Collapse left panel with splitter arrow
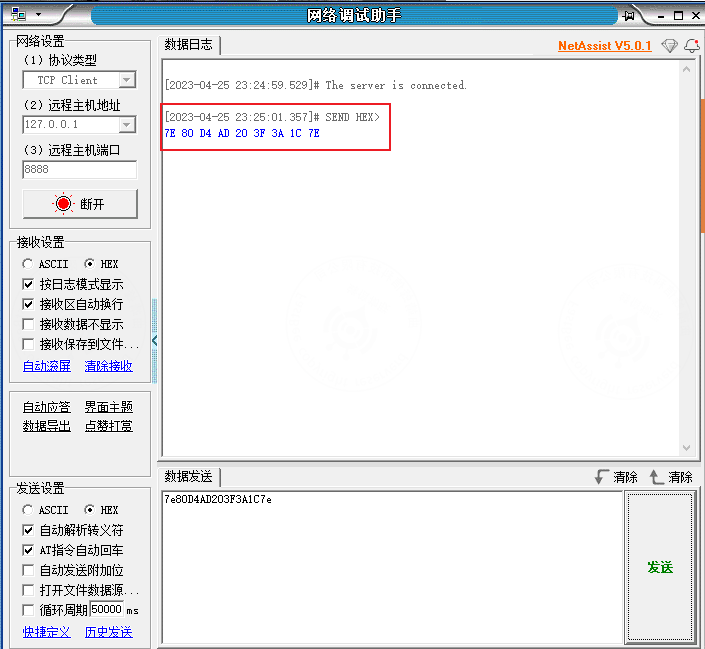Viewport: 705px width, 649px height. click(155, 341)
